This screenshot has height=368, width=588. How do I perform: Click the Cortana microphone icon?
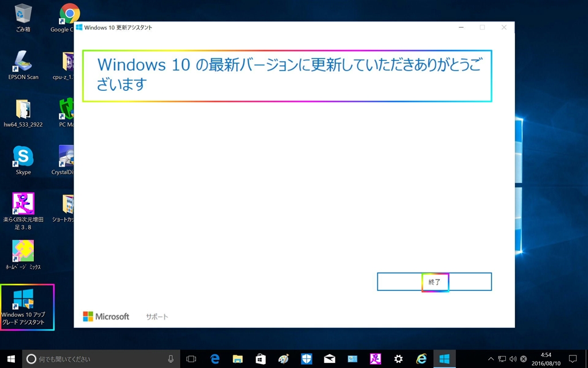(171, 359)
